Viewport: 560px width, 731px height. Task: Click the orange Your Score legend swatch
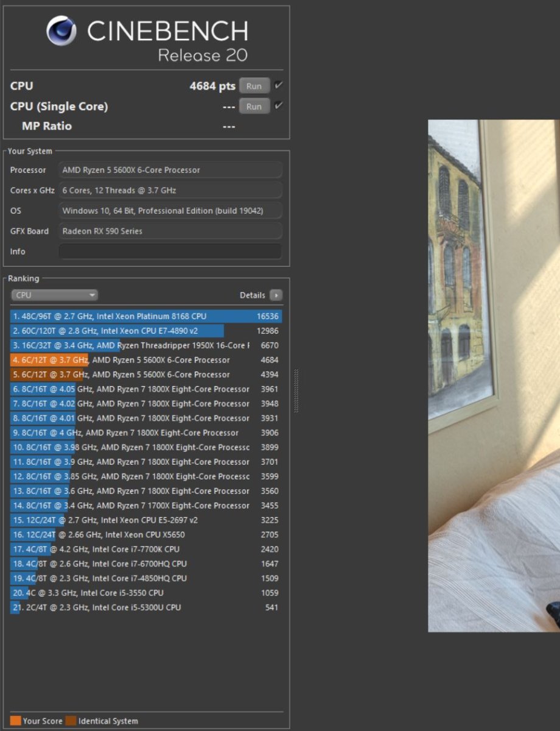coord(16,721)
